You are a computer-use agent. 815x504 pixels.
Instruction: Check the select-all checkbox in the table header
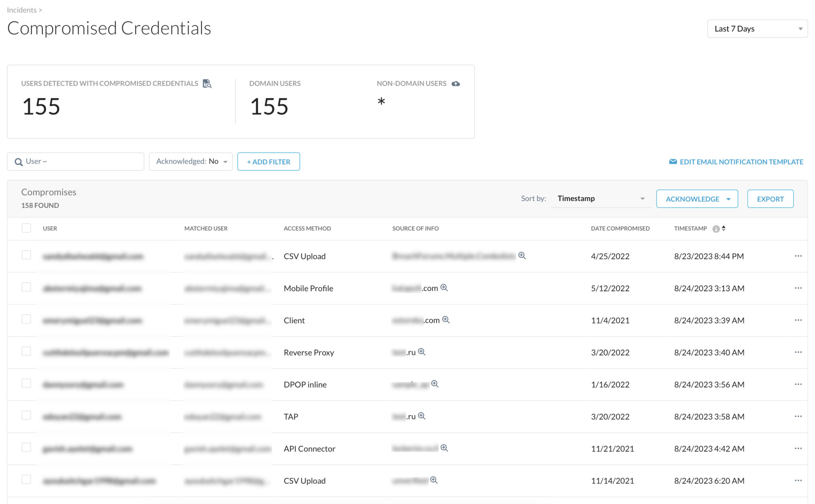pyautogui.click(x=26, y=228)
